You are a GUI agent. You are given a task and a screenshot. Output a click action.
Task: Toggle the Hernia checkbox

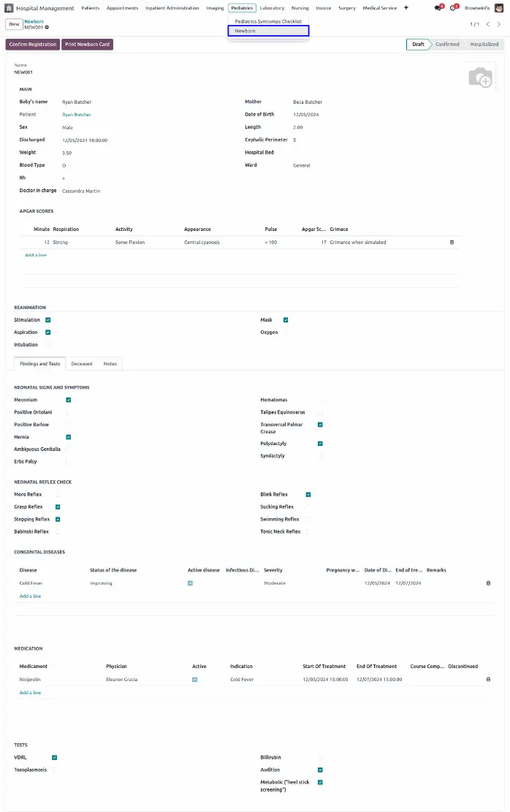(69, 437)
